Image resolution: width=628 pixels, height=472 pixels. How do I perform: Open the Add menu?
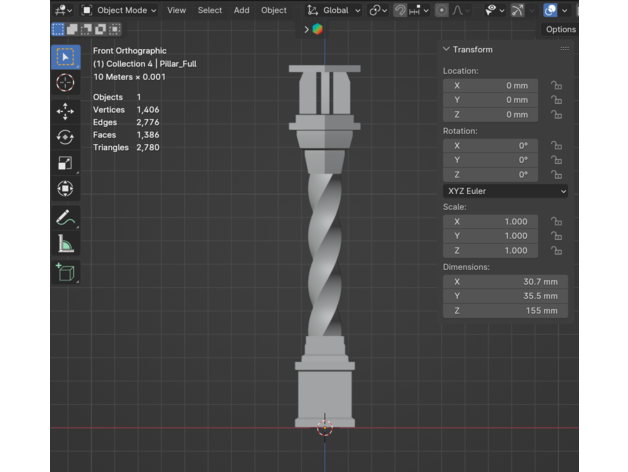click(241, 10)
